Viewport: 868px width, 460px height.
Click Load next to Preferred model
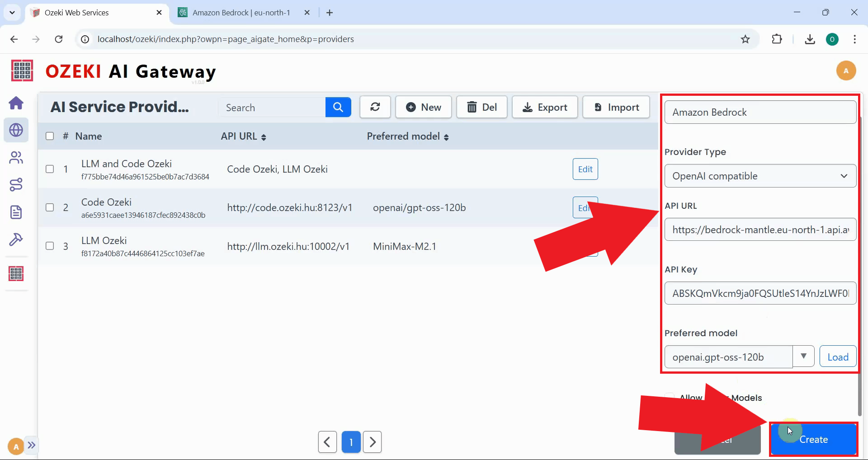coord(837,356)
